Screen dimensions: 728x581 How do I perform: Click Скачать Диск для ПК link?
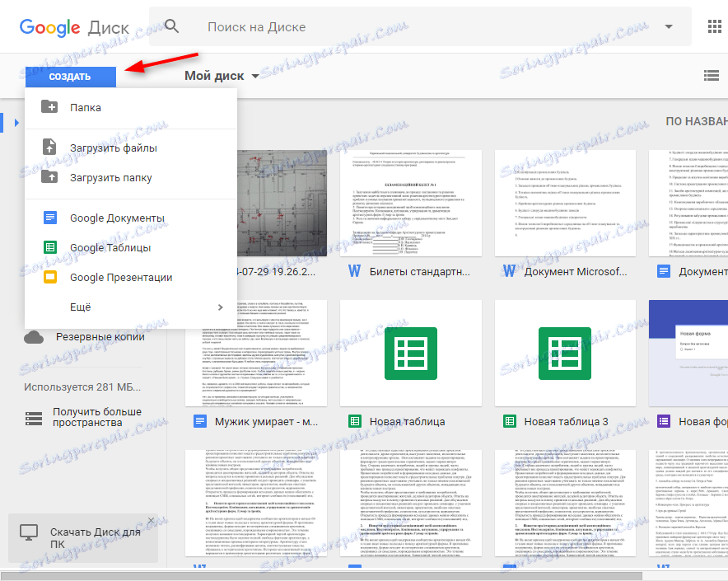pyautogui.click(x=96, y=538)
